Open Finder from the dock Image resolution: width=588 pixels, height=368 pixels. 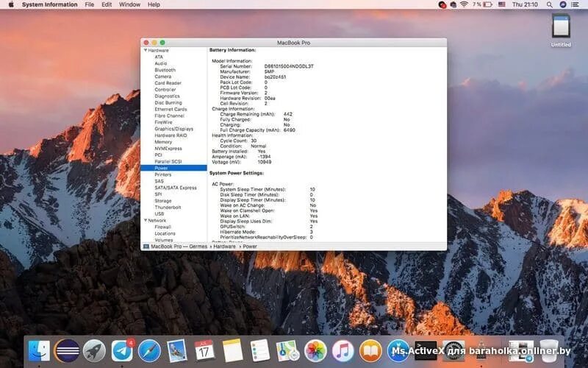click(39, 351)
